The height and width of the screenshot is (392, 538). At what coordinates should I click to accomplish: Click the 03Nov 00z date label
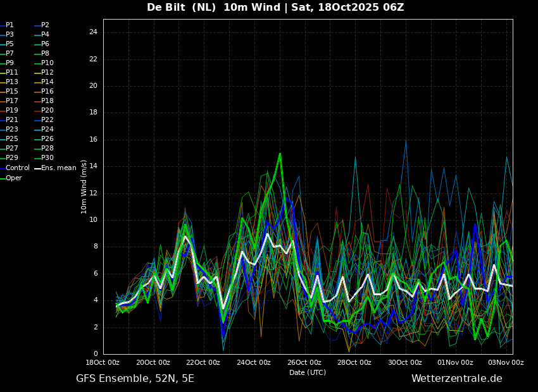click(x=507, y=362)
